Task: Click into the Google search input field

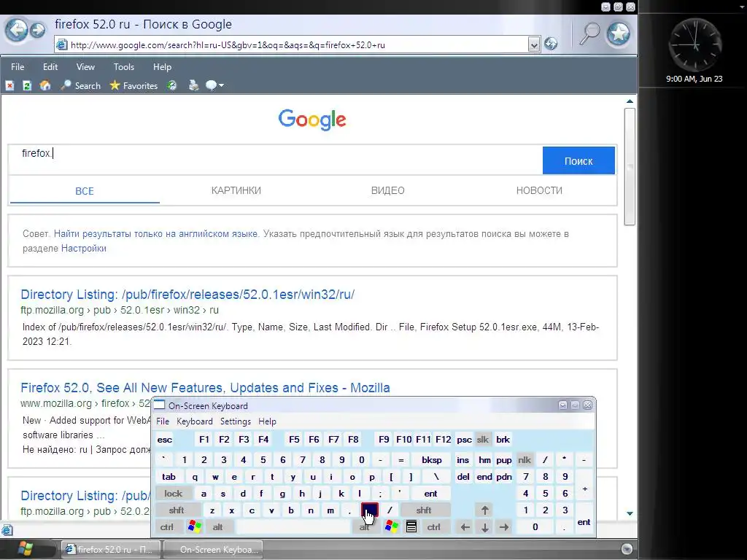Action: click(x=275, y=160)
